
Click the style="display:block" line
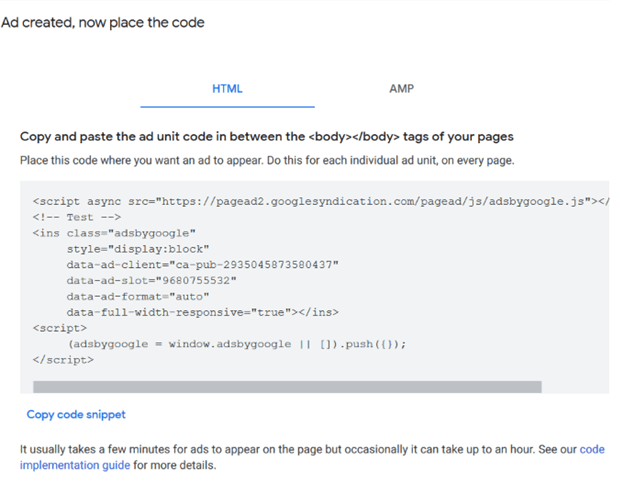138,249
